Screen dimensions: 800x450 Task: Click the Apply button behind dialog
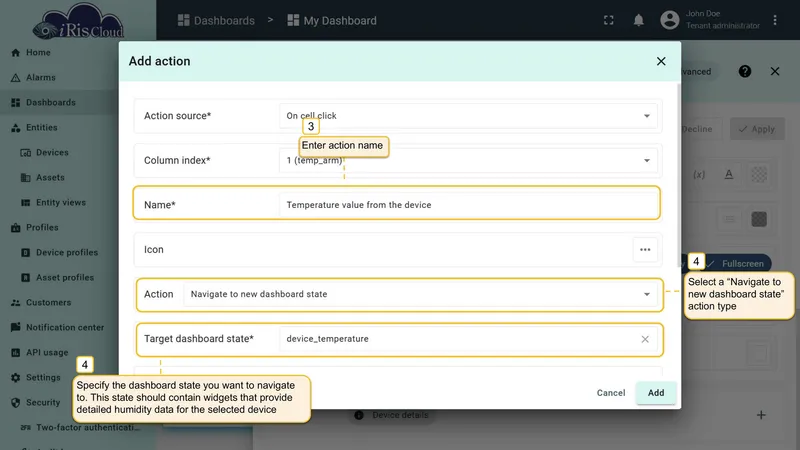(x=757, y=129)
